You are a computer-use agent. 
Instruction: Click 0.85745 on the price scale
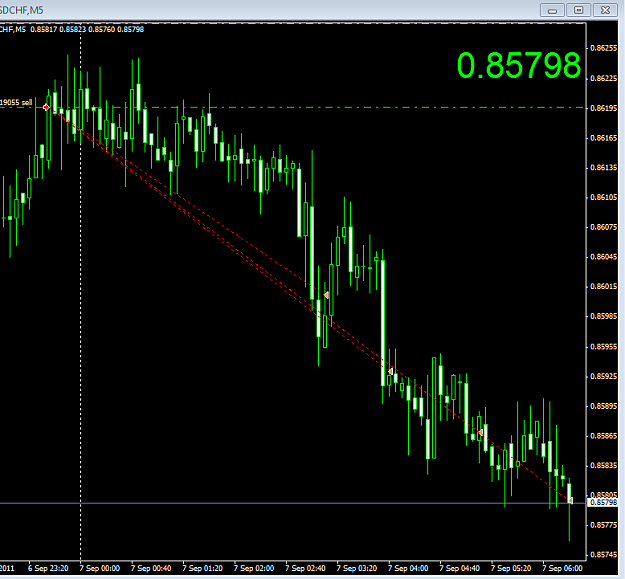coord(603,555)
